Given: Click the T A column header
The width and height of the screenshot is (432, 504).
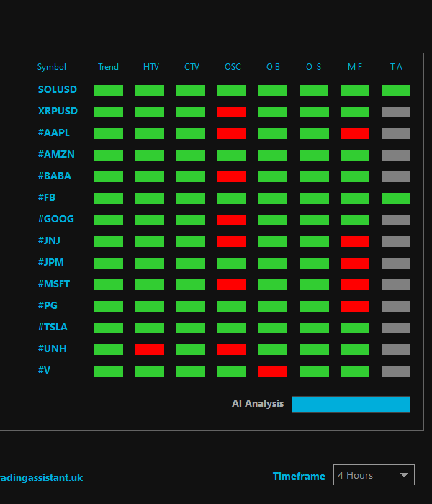Looking at the screenshot, I should (x=396, y=67).
